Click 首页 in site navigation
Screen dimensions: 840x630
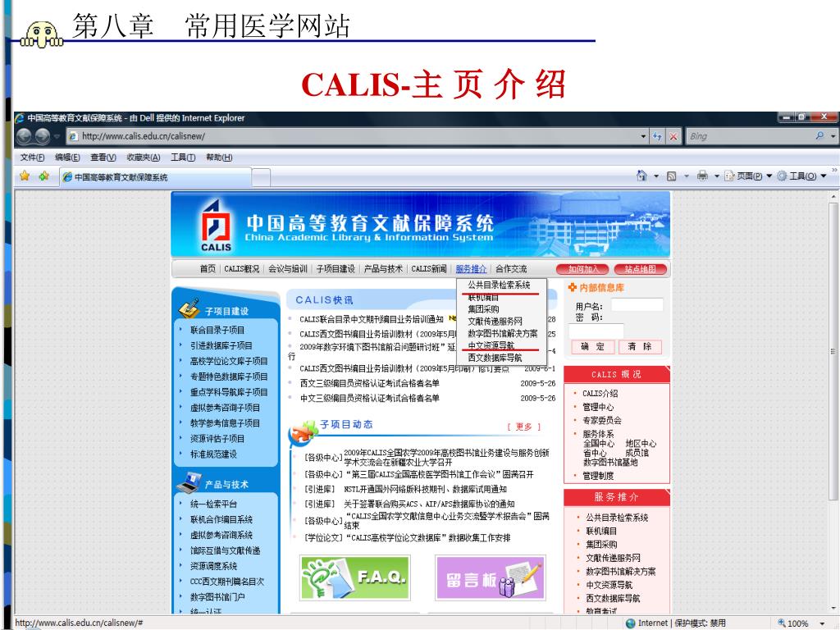coord(208,269)
